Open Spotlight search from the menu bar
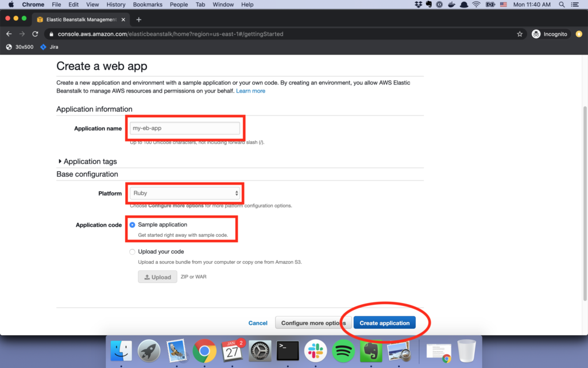This screenshot has width=588, height=368. [561, 4]
